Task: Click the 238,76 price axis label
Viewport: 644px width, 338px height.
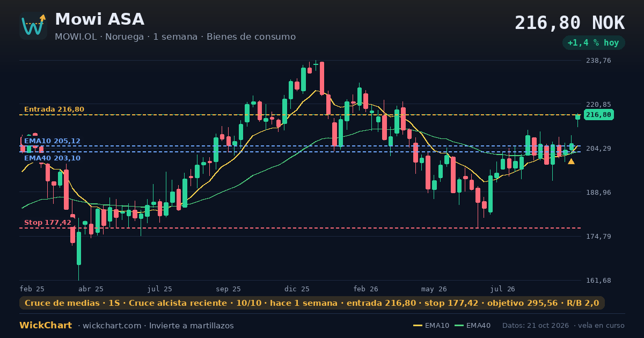Action: point(599,61)
